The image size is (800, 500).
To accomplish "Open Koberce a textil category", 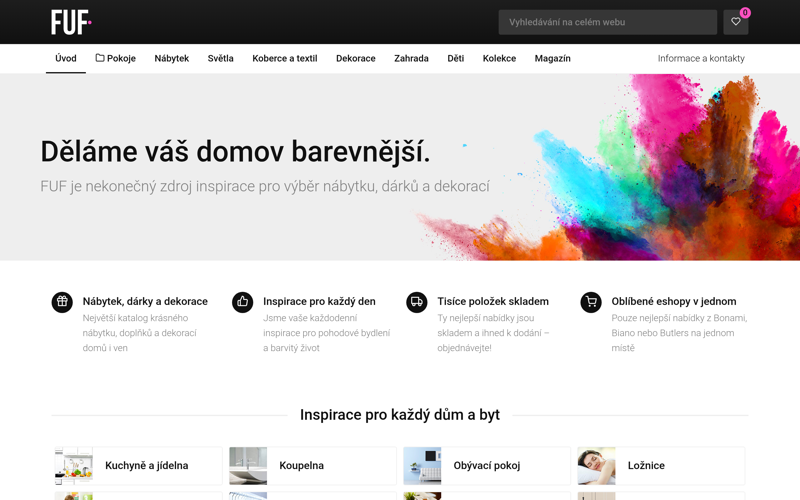I will 285,58.
